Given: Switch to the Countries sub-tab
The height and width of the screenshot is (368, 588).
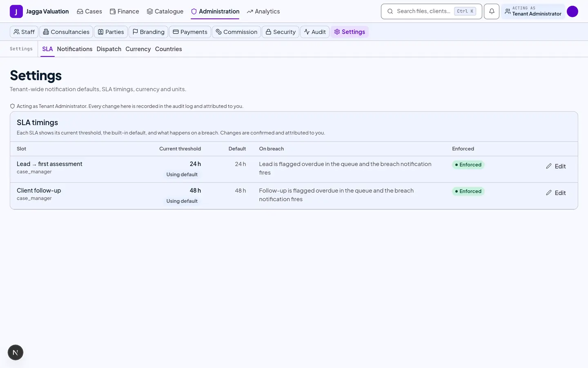Looking at the screenshot, I should 169,49.
